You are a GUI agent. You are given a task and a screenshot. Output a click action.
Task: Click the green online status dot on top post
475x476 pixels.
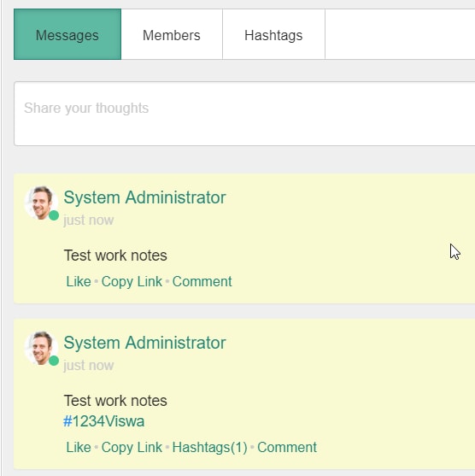pos(54,215)
